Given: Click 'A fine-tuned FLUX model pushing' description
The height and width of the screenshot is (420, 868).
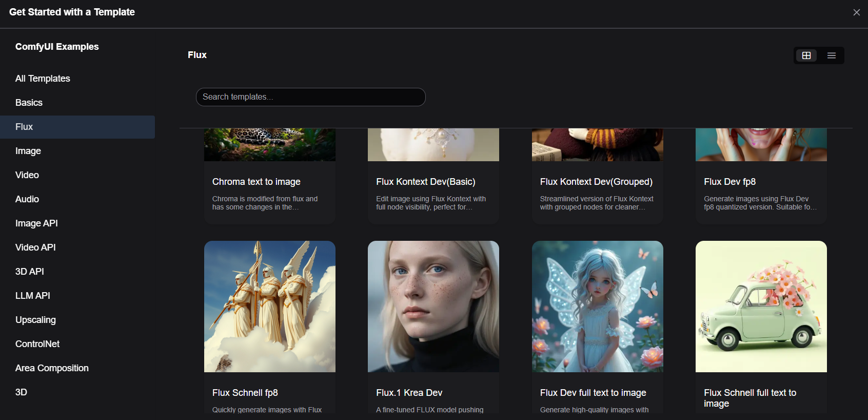Looking at the screenshot, I should pos(430,410).
